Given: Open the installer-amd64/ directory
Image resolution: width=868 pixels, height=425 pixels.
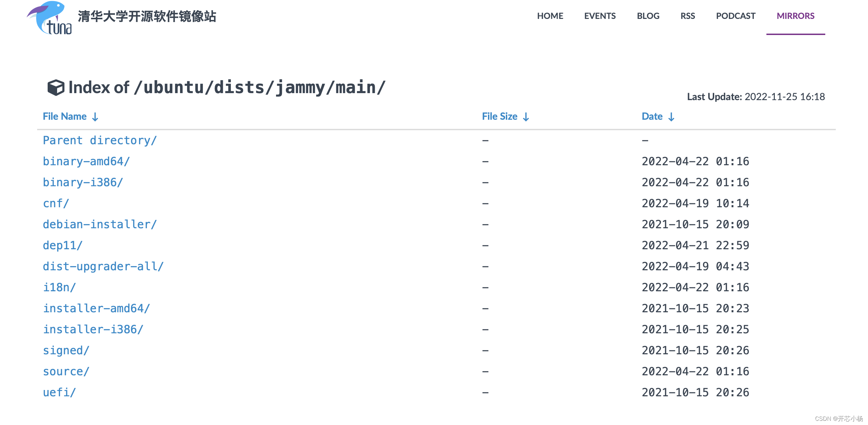Looking at the screenshot, I should 96,308.
